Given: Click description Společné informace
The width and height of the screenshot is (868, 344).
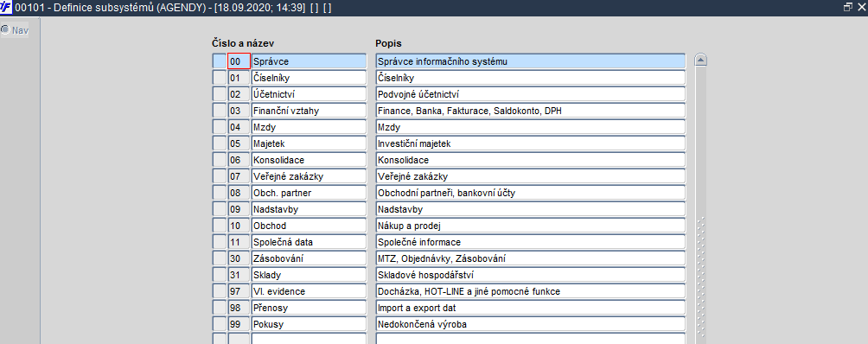Looking at the screenshot, I should (530, 242).
